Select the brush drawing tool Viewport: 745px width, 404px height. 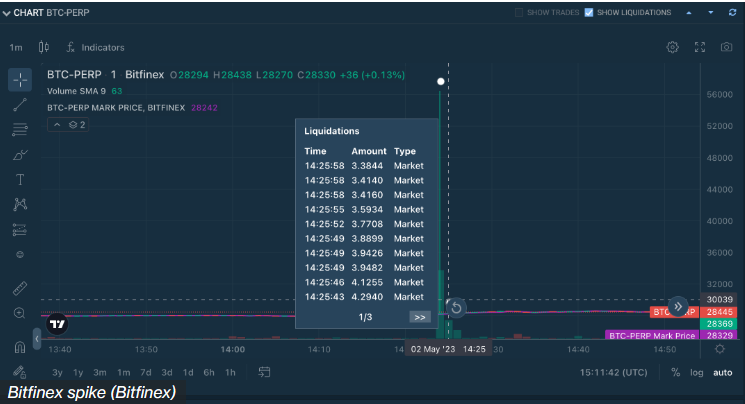20,154
